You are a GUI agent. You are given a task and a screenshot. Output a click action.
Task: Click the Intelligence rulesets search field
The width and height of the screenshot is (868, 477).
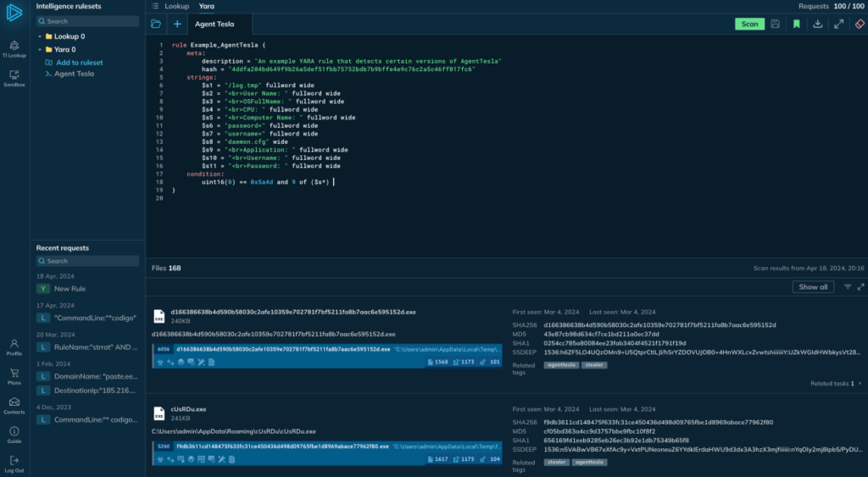87,21
